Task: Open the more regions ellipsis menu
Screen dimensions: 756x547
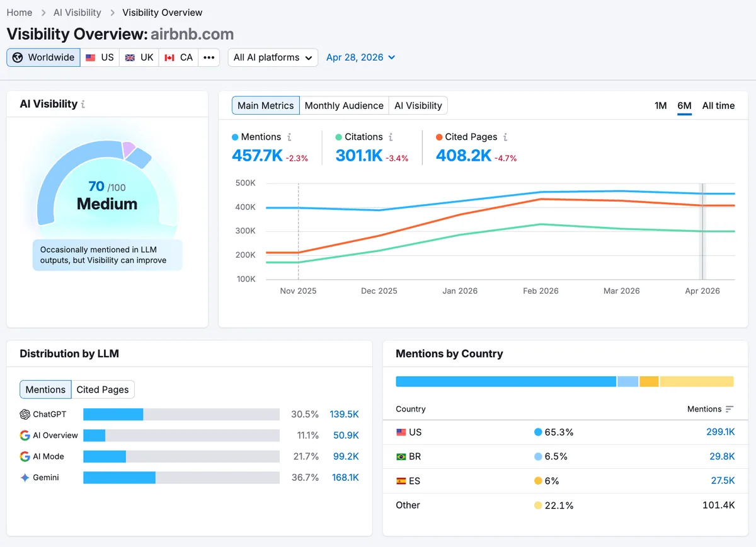Action: tap(209, 57)
